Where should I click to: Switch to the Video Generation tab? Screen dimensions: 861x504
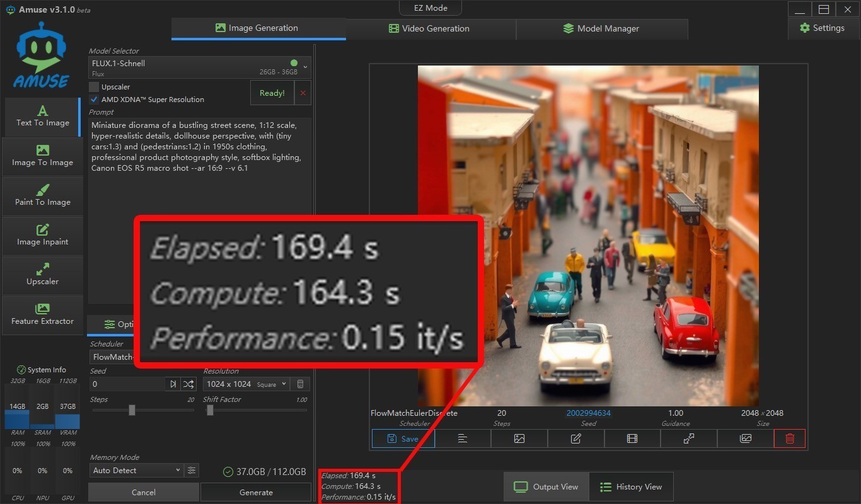429,28
